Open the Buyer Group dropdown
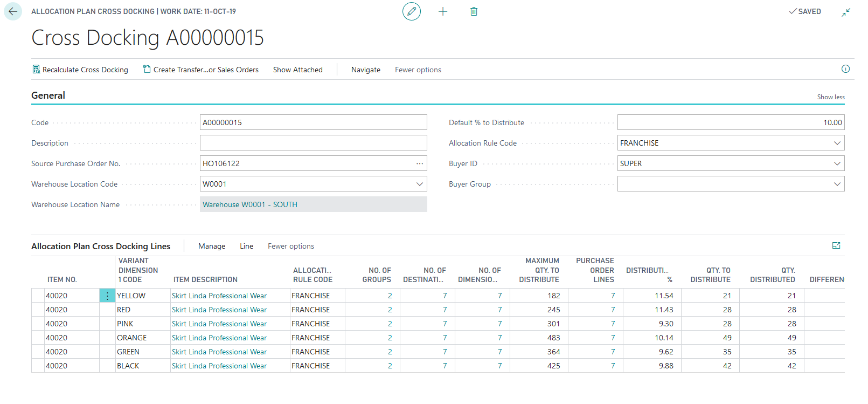 [837, 184]
